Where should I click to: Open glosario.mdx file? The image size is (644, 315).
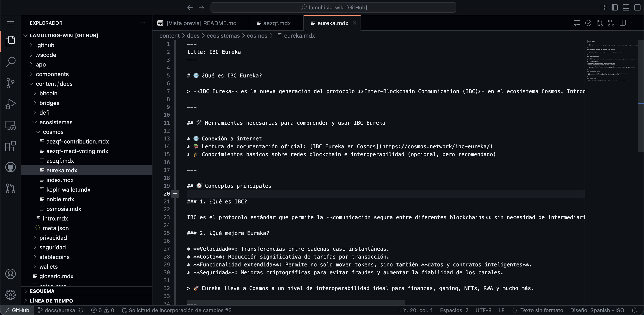point(87,276)
